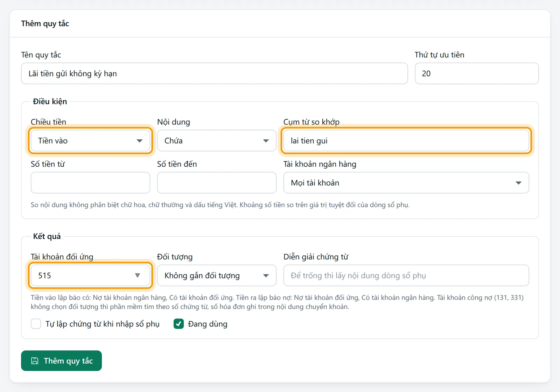The width and height of the screenshot is (560, 392).
Task: Click the Cụm từ so khớp input
Action: tap(406, 141)
